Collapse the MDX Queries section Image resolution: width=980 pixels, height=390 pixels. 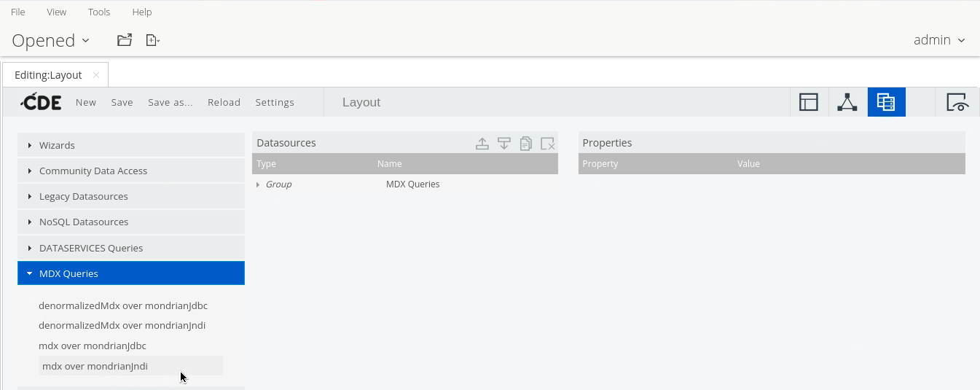(x=68, y=273)
